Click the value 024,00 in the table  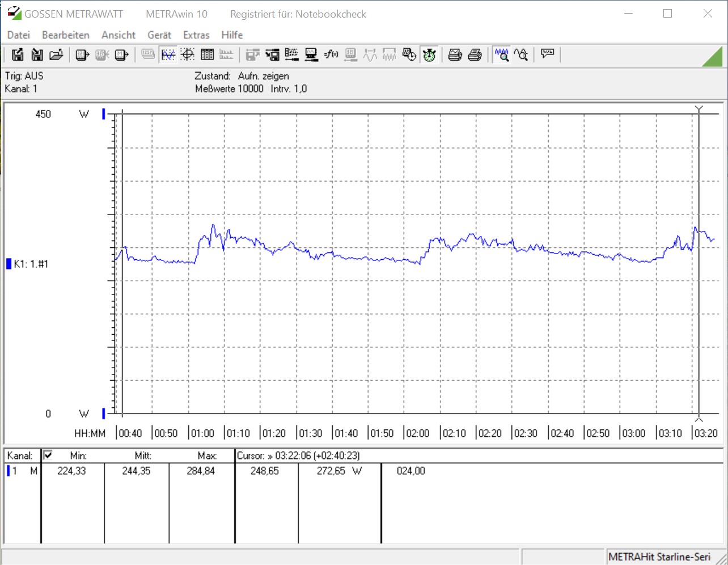click(411, 471)
